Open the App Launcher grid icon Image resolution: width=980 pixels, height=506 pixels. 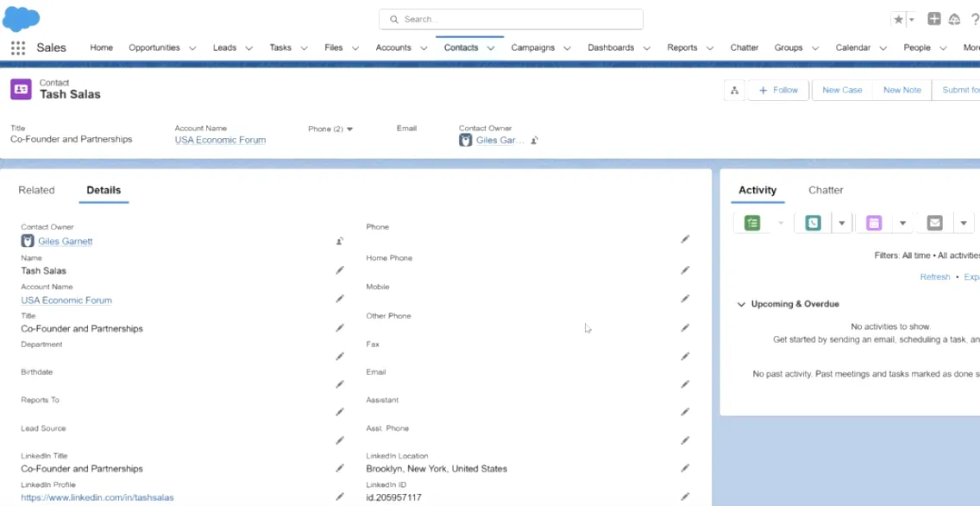[x=18, y=47]
